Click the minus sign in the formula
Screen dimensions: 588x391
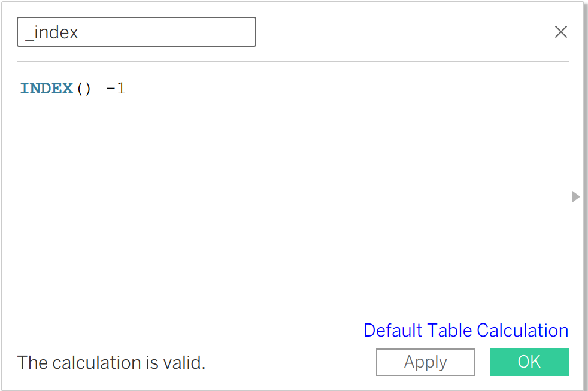pyautogui.click(x=110, y=89)
